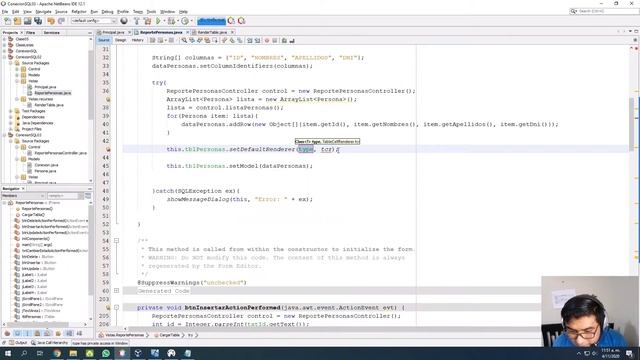Click the Save All toolbar icon
This screenshot has height=360, width=640.
38,21
